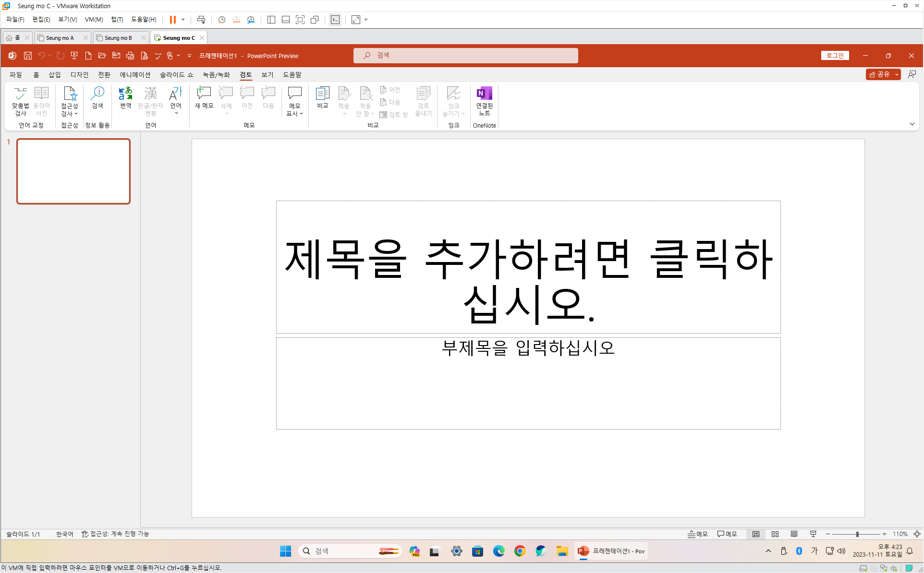
Task: Switch to the Seung mo A VM tab
Action: pos(60,38)
